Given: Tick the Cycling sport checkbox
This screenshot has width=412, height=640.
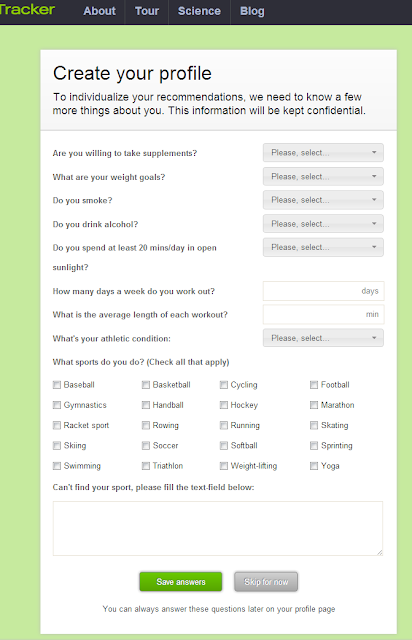Looking at the screenshot, I should pyautogui.click(x=224, y=385).
